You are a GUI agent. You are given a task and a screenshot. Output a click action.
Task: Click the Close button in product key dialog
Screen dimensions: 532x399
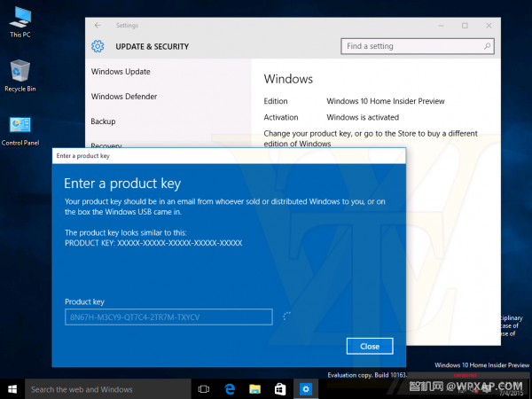click(x=370, y=346)
